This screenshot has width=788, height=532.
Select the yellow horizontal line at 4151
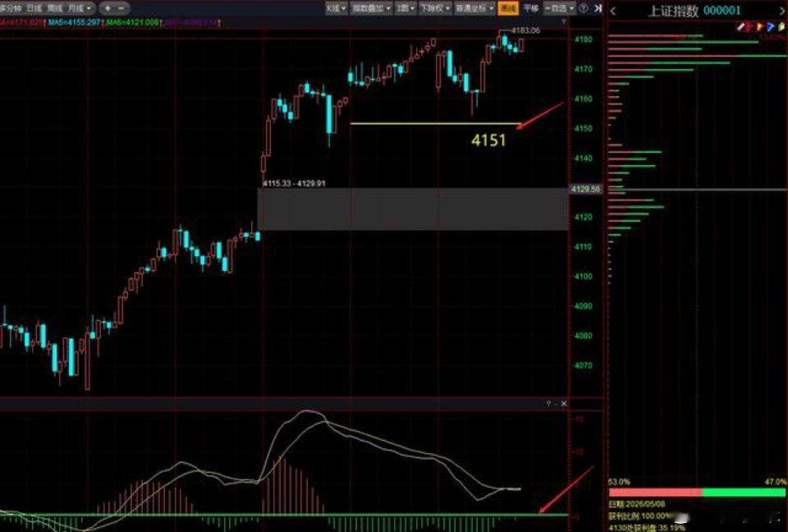tap(435, 123)
